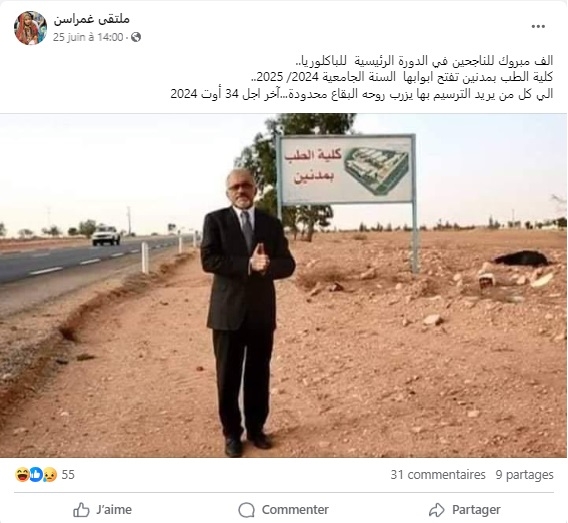
Task: Open the 55 reactions count
Action: pos(68,474)
